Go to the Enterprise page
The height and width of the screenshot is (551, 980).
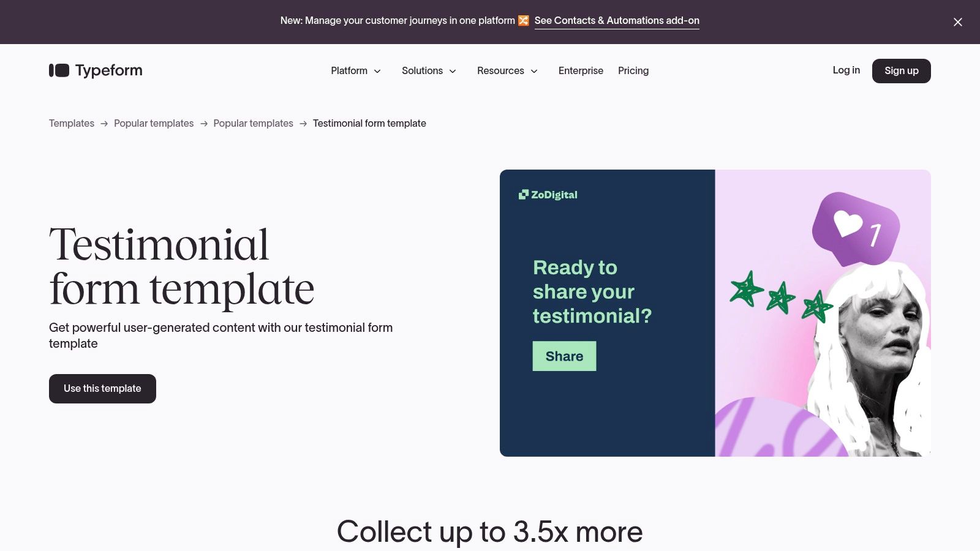tap(581, 71)
